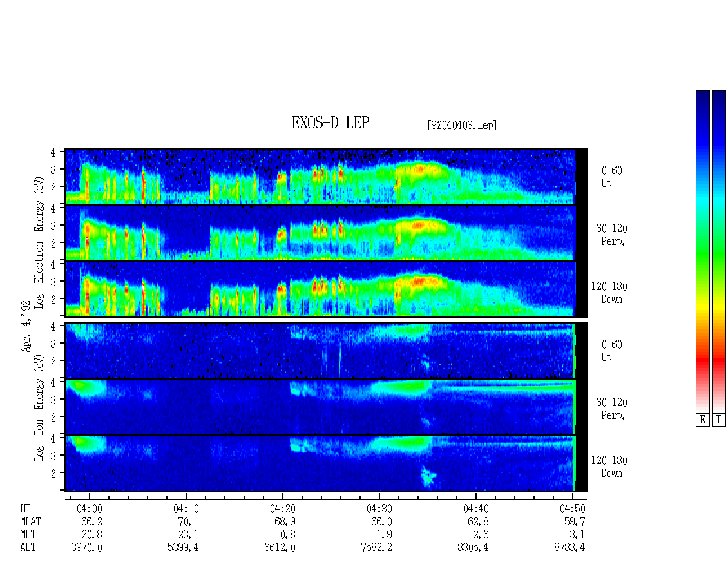Click the Log Electron Energy (eV) axis label

pyautogui.click(x=39, y=242)
